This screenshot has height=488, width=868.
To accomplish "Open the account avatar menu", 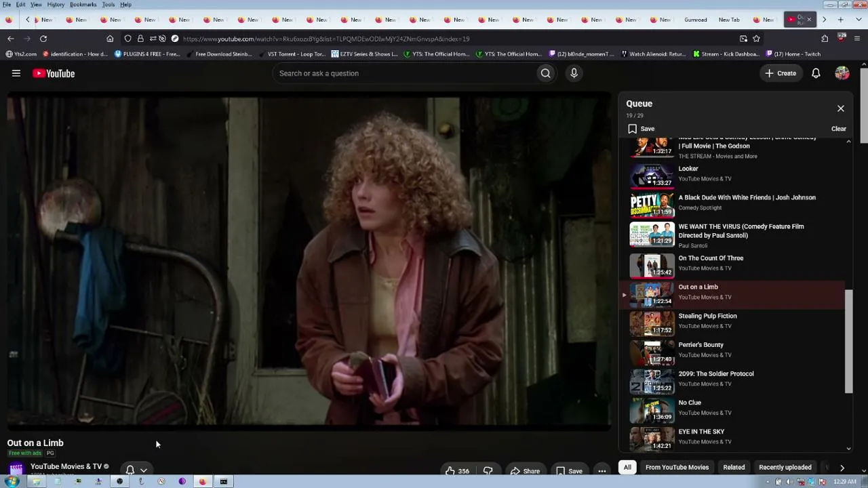I will [x=842, y=73].
